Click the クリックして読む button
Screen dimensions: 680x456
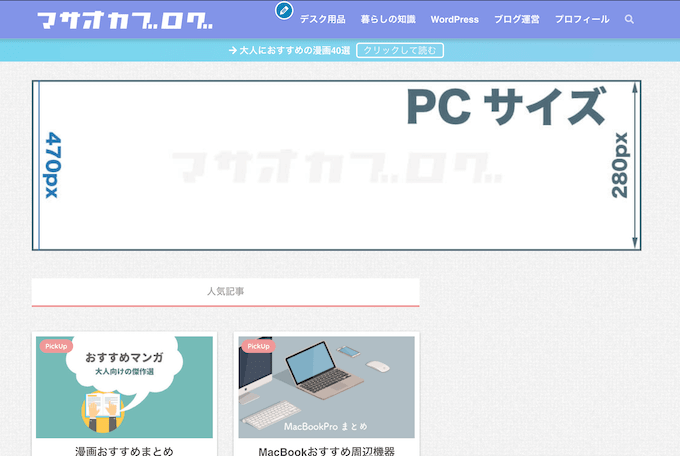pyautogui.click(x=400, y=50)
